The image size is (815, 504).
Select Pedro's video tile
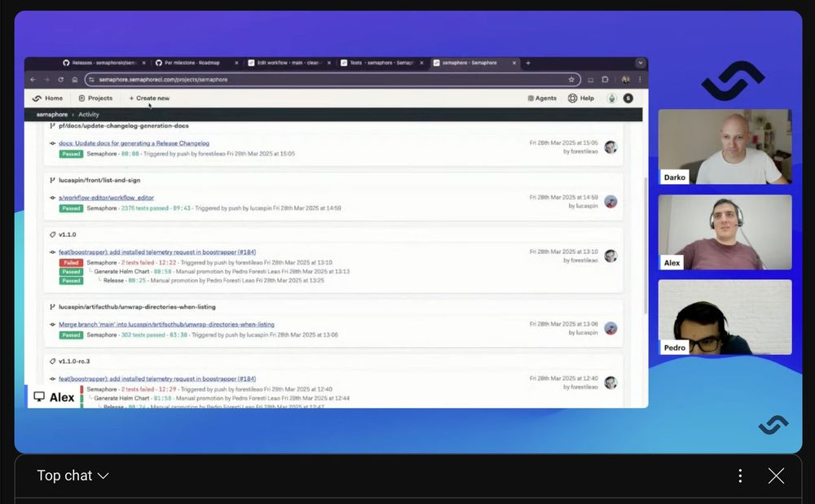click(x=725, y=318)
